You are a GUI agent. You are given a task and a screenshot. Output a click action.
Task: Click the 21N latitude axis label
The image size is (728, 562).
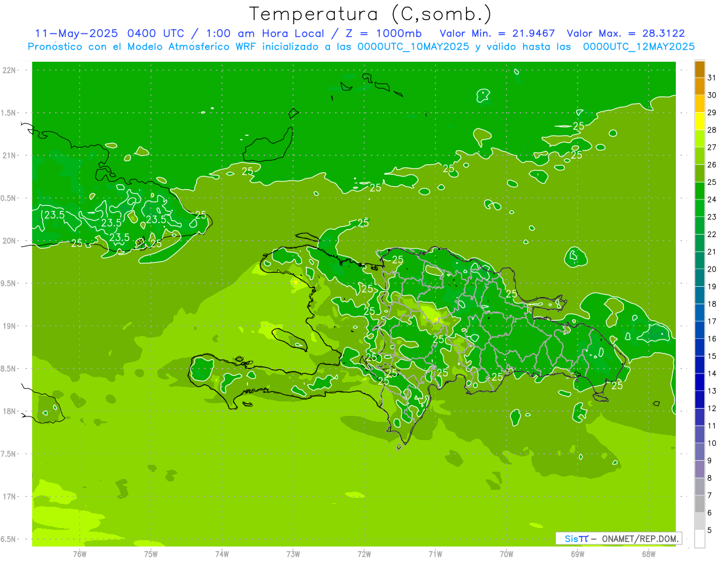[10, 156]
